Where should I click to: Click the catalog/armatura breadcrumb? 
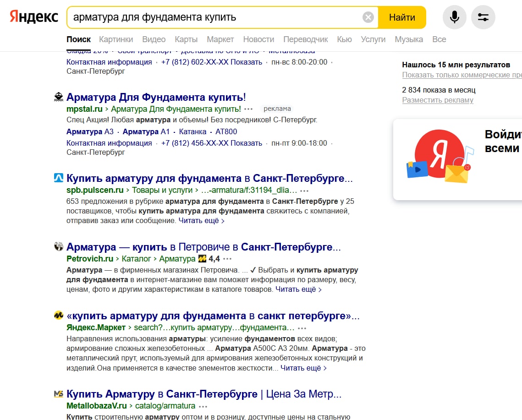tap(165, 406)
